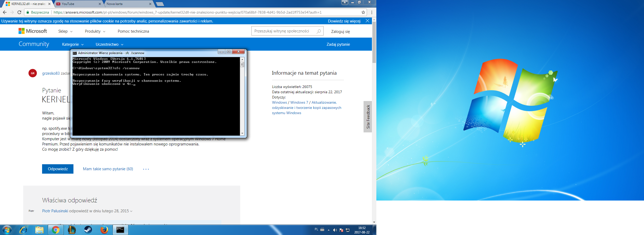This screenshot has width=644, height=235.
Task: Launch Internet Explorer from the taskbar
Action: (23, 230)
